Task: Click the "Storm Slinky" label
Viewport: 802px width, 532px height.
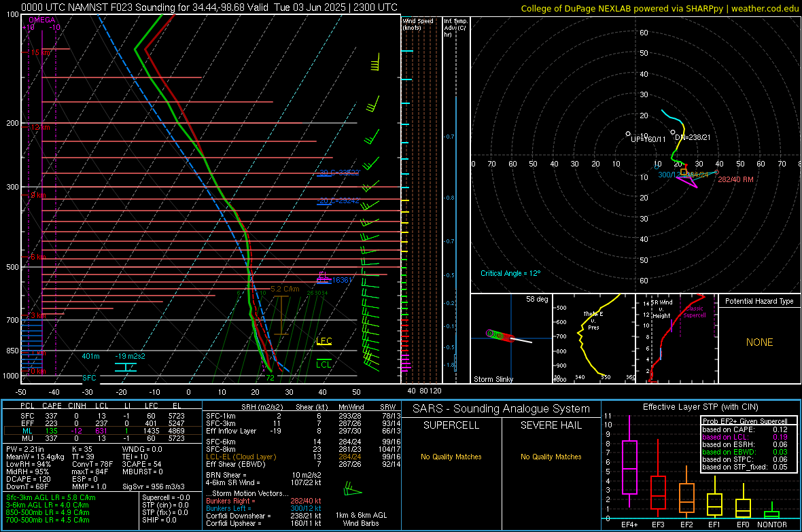Action: tap(493, 379)
